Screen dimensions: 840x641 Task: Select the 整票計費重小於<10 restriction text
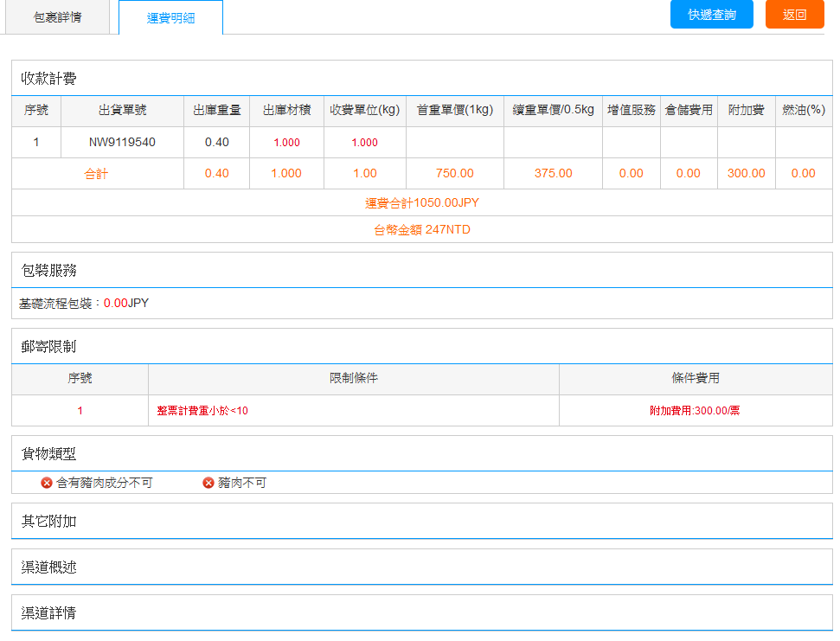202,411
